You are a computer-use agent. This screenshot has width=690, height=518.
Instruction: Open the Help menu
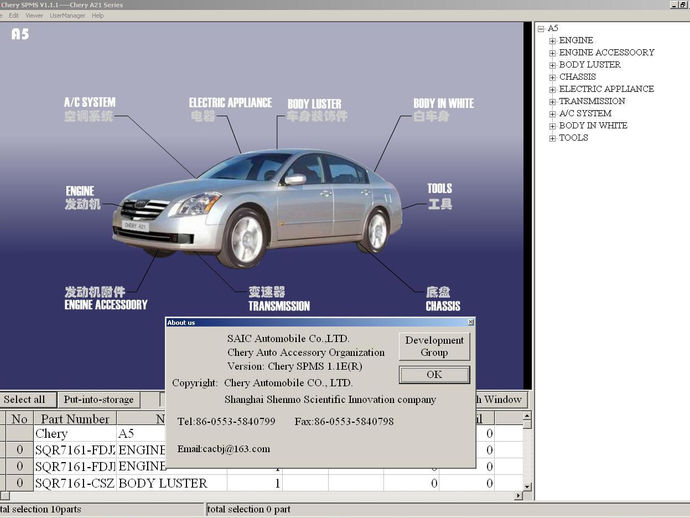98,15
